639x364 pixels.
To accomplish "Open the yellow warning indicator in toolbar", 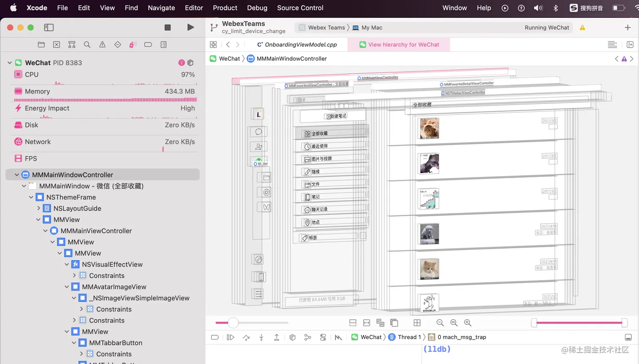I will click(582, 27).
